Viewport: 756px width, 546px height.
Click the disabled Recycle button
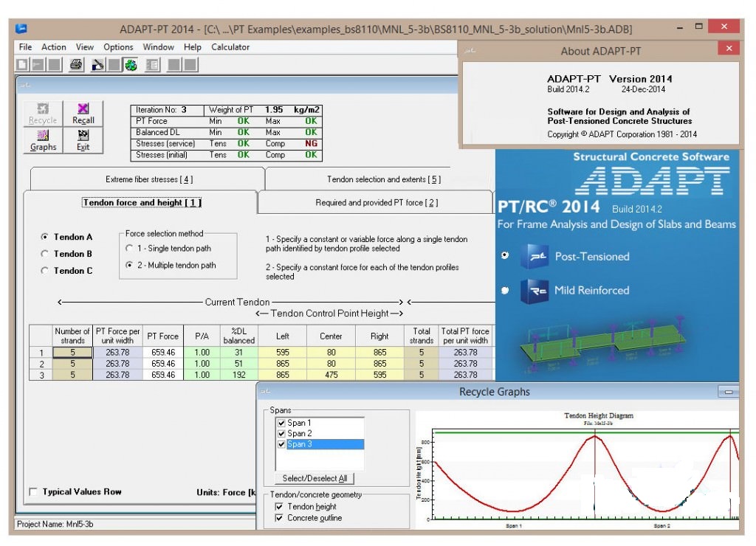(43, 114)
